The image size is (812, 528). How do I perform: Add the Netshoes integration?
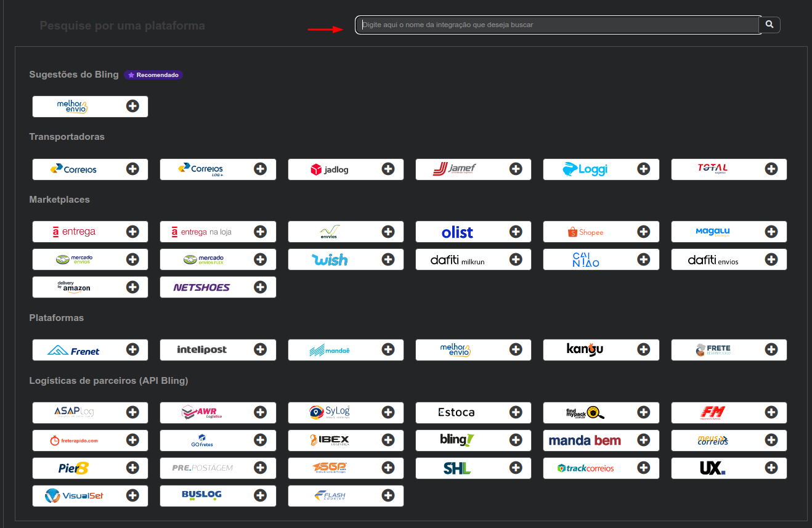point(260,287)
